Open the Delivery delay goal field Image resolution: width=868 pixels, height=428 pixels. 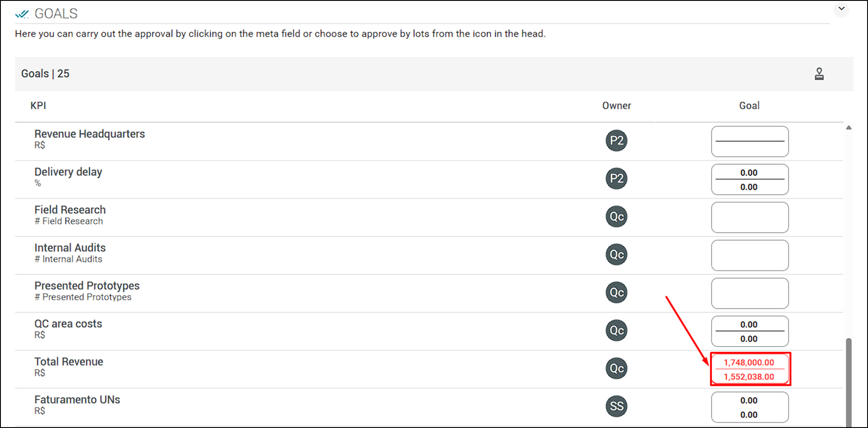(750, 180)
